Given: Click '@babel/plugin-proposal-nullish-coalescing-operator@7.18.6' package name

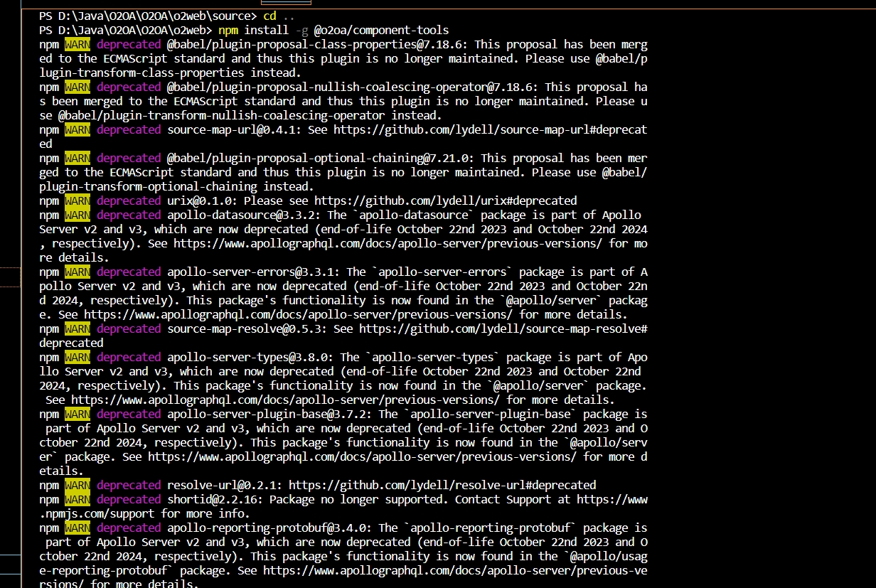Looking at the screenshot, I should point(353,87).
